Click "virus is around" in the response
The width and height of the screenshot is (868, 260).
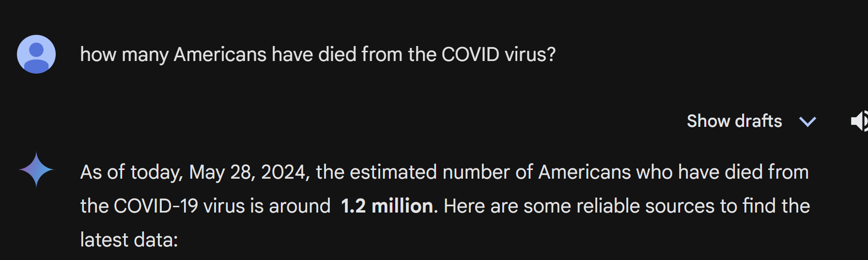(267, 206)
